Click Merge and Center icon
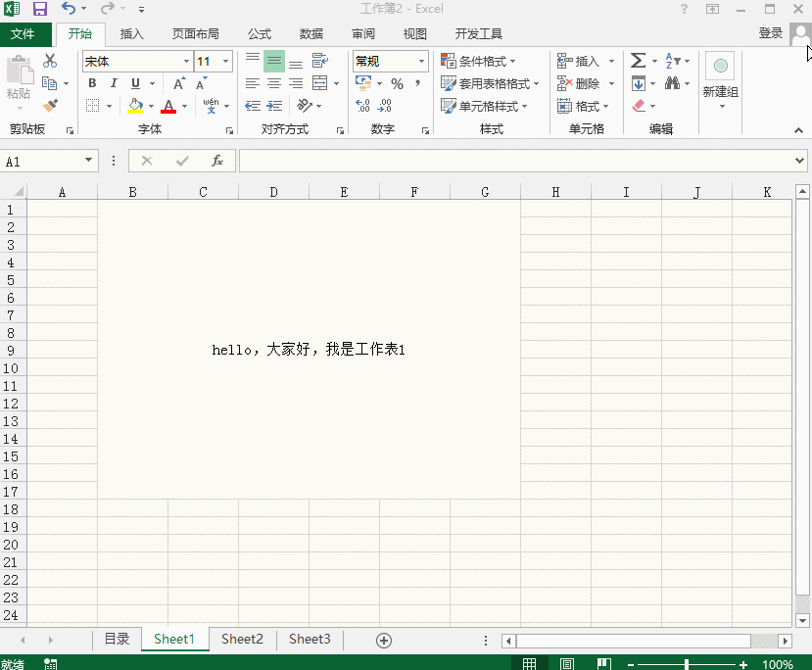The image size is (812, 670). click(320, 83)
